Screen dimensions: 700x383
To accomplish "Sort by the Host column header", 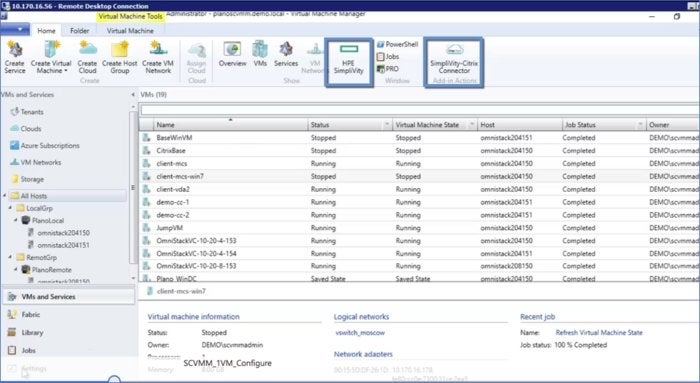I will click(520, 125).
